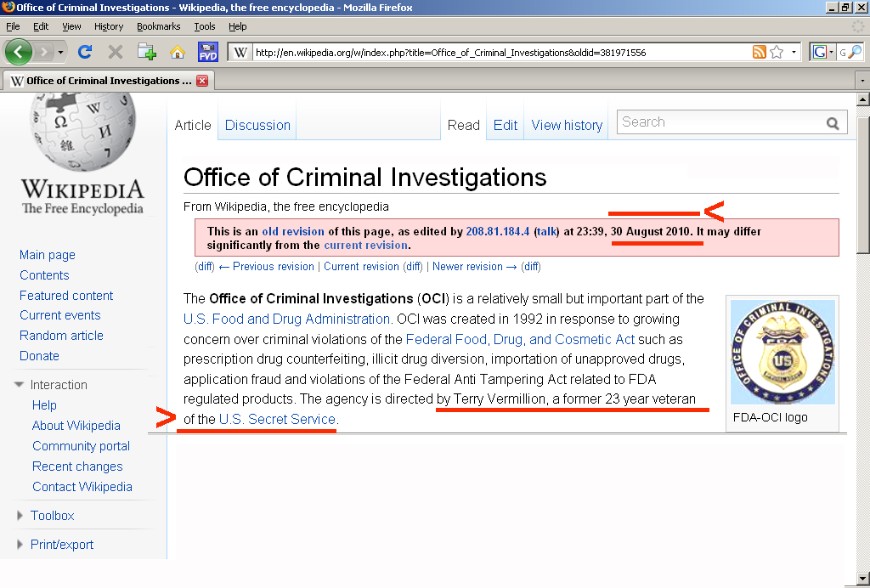Open the Tools menu
The width and height of the screenshot is (870, 588).
tap(205, 26)
